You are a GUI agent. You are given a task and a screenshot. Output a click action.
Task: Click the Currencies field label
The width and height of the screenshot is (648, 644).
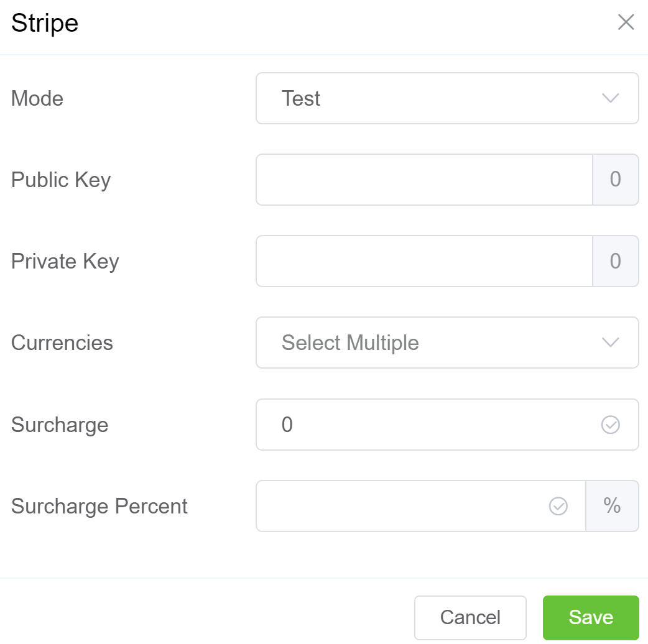(x=62, y=343)
